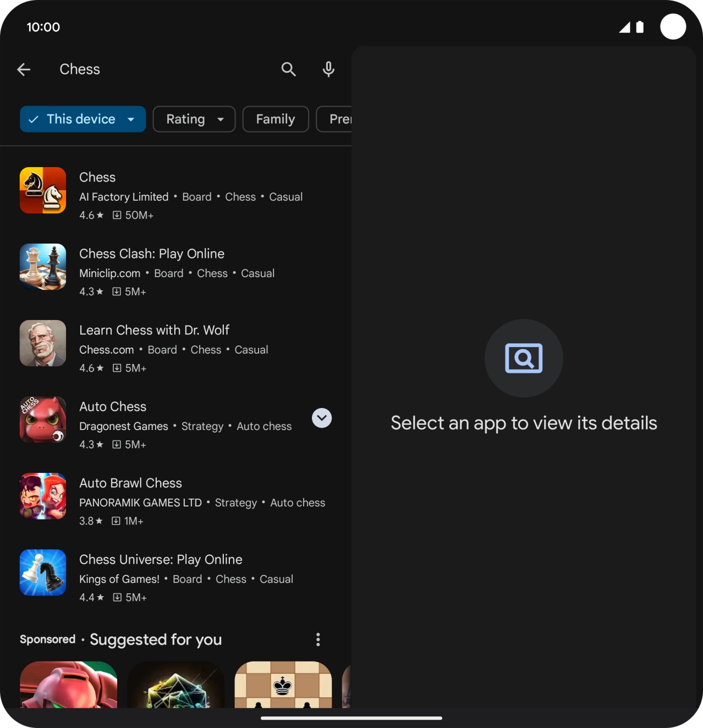Toggle the Family filter chip

(x=275, y=119)
